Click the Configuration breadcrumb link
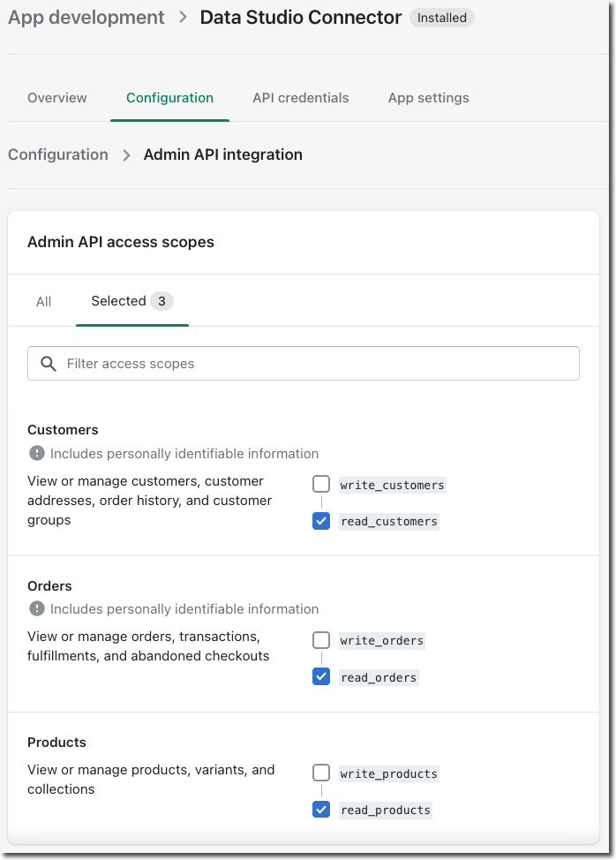616x860 pixels. pos(58,155)
